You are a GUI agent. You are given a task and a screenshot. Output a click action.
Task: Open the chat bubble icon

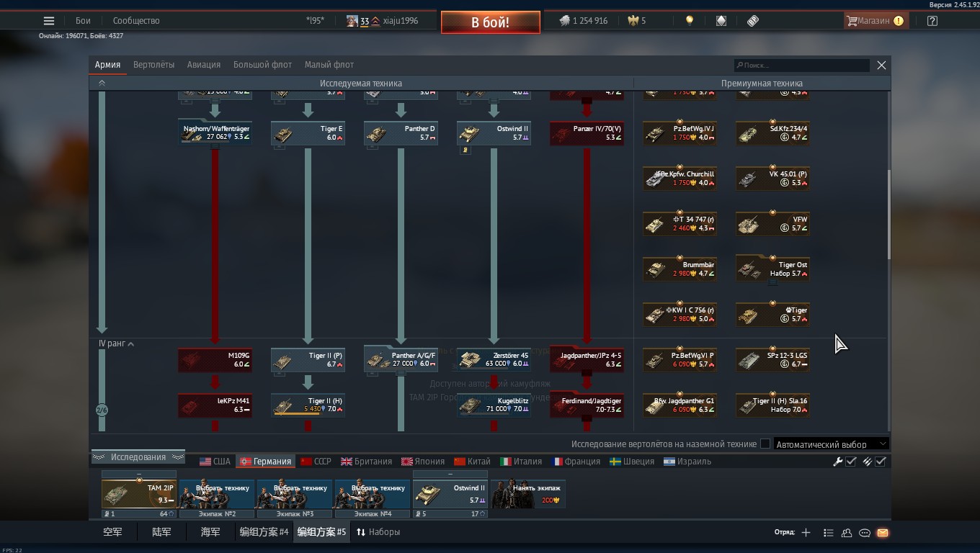pyautogui.click(x=865, y=533)
